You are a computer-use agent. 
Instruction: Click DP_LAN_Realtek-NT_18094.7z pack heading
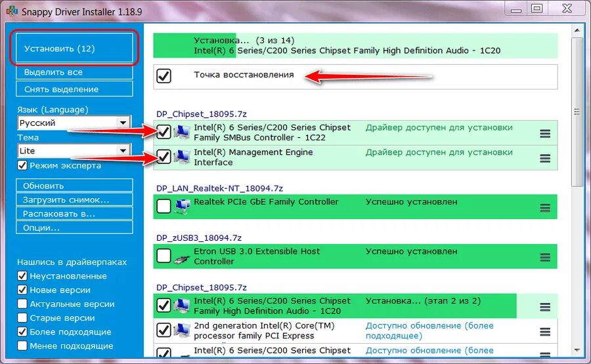[x=219, y=188]
